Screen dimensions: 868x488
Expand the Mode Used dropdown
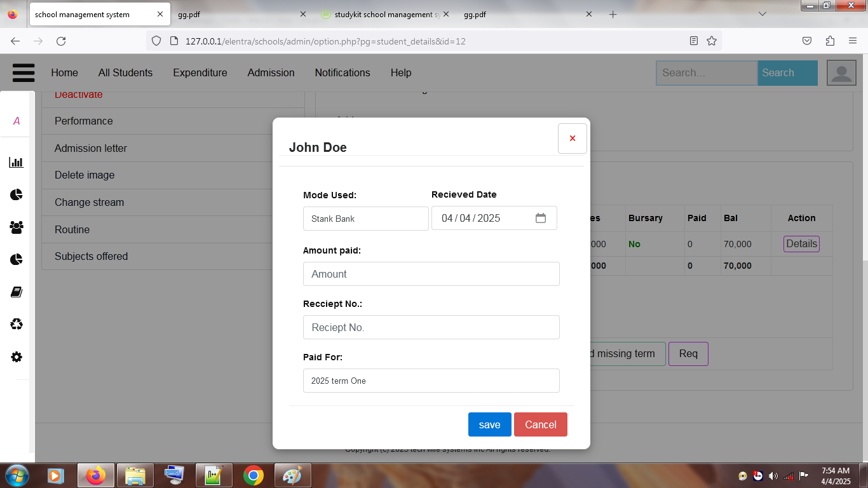[x=365, y=219]
